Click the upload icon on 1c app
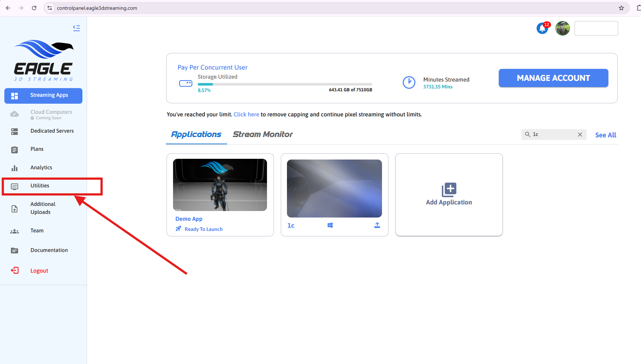Screen dimensions: 641x364 point(377,226)
